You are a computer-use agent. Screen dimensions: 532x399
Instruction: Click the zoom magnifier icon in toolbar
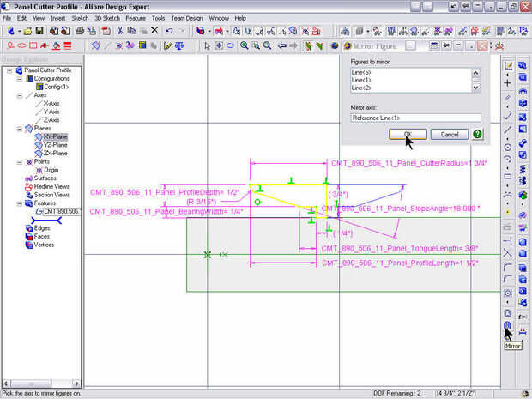[245, 45]
